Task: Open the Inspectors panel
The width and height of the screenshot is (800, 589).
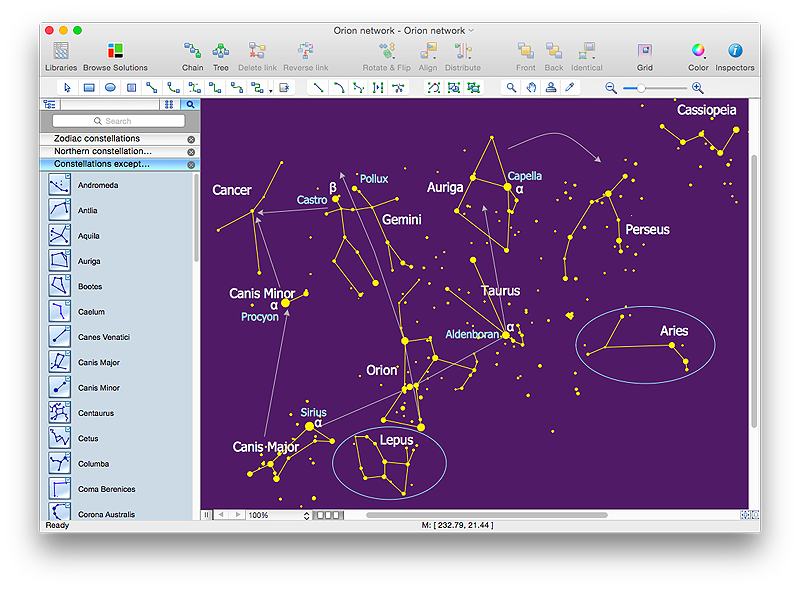Action: 733,50
